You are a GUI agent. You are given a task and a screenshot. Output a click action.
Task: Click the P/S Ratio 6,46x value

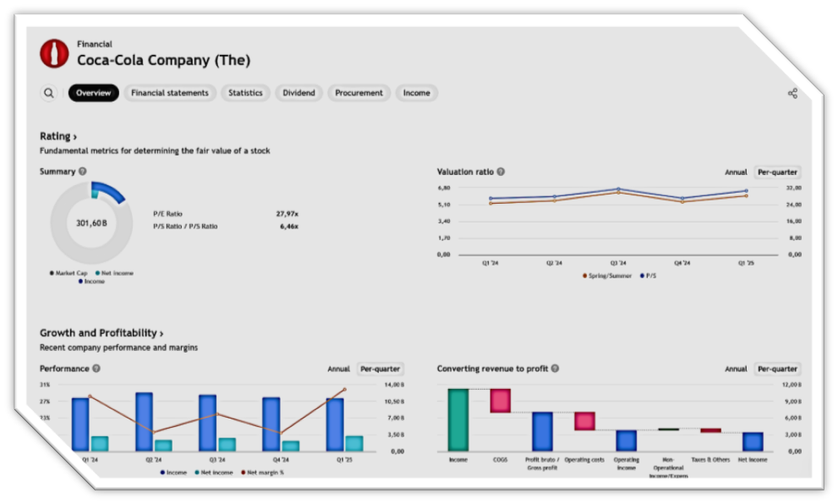[x=289, y=227]
